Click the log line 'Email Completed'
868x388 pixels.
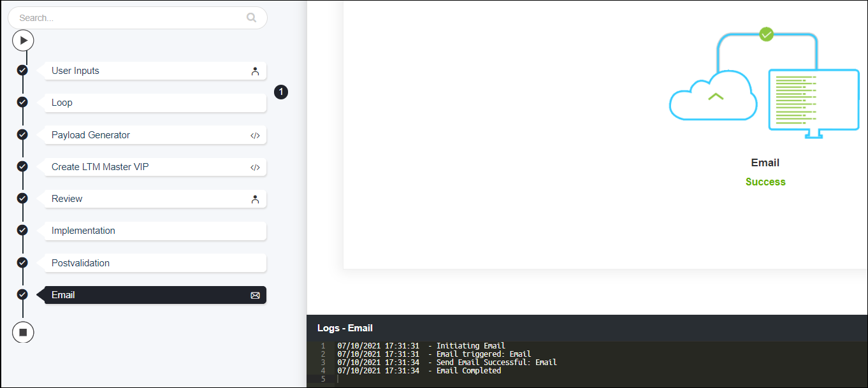419,371
